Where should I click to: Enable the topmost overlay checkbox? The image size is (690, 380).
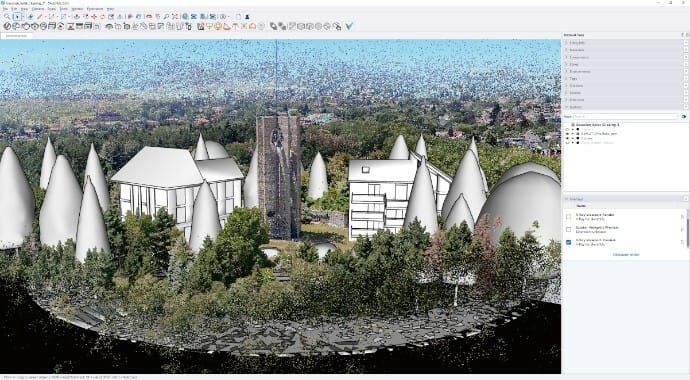(569, 217)
